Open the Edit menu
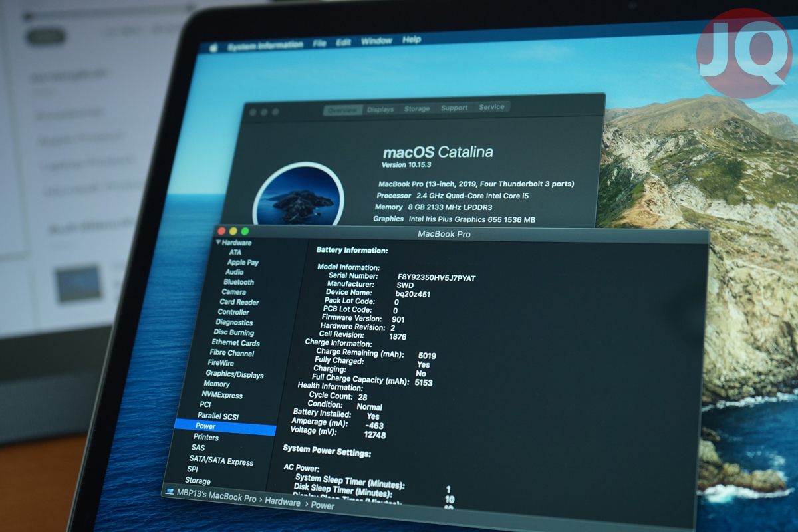Image resolution: width=798 pixels, height=532 pixels. pos(343,42)
